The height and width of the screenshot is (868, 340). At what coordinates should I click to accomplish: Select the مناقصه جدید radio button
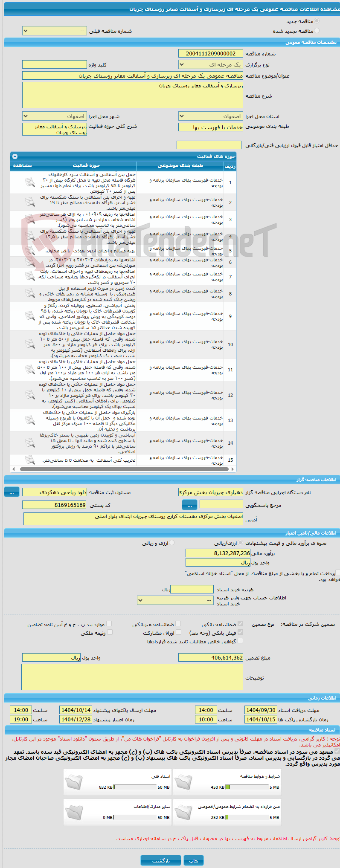tap(317, 21)
